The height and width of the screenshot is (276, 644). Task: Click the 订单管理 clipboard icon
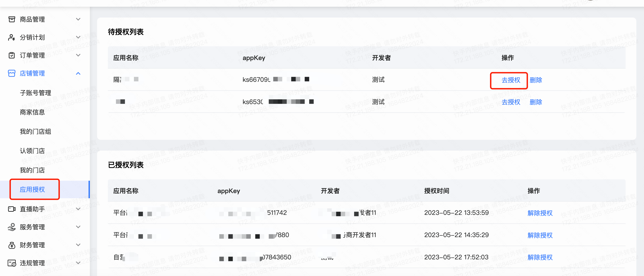coord(11,55)
